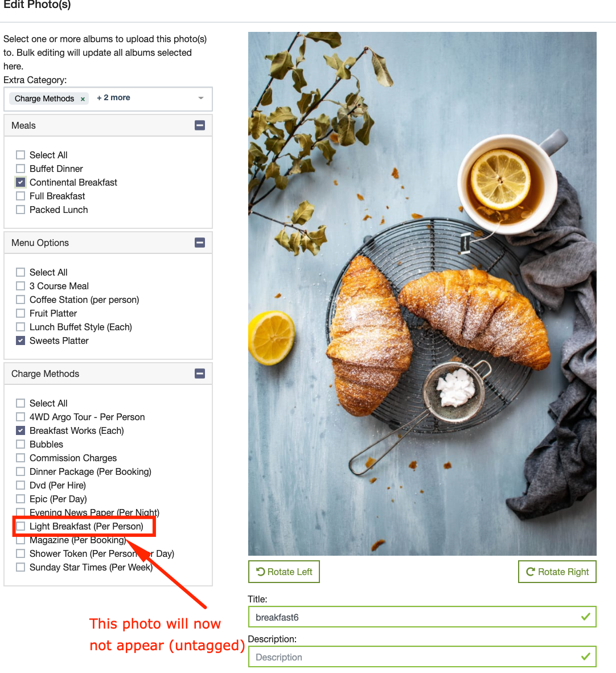Click into the Description input field
The height and width of the screenshot is (673, 616).
pos(422,657)
